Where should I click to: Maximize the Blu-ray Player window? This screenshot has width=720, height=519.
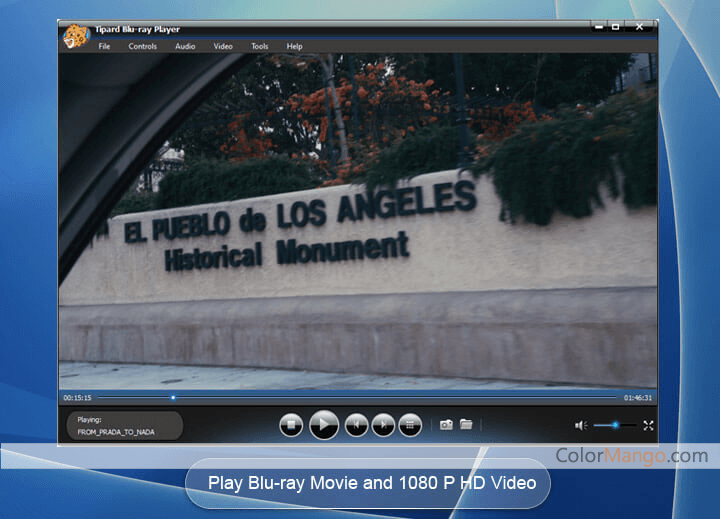click(x=616, y=27)
